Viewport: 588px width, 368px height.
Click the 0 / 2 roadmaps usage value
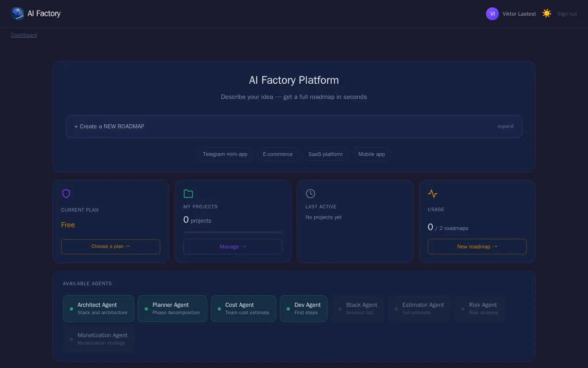point(448,227)
